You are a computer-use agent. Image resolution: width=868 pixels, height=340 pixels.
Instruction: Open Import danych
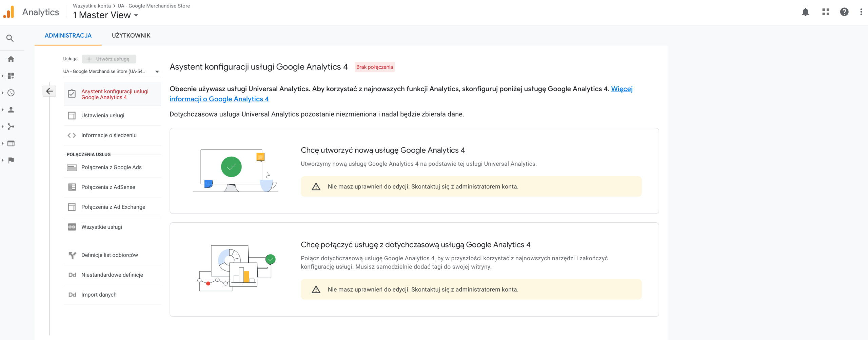click(x=113, y=295)
